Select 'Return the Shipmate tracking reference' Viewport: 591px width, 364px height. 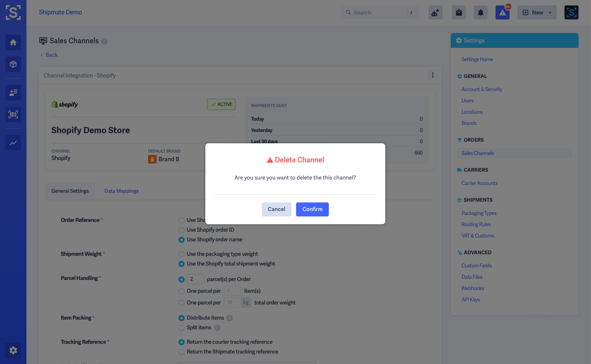[x=181, y=352]
